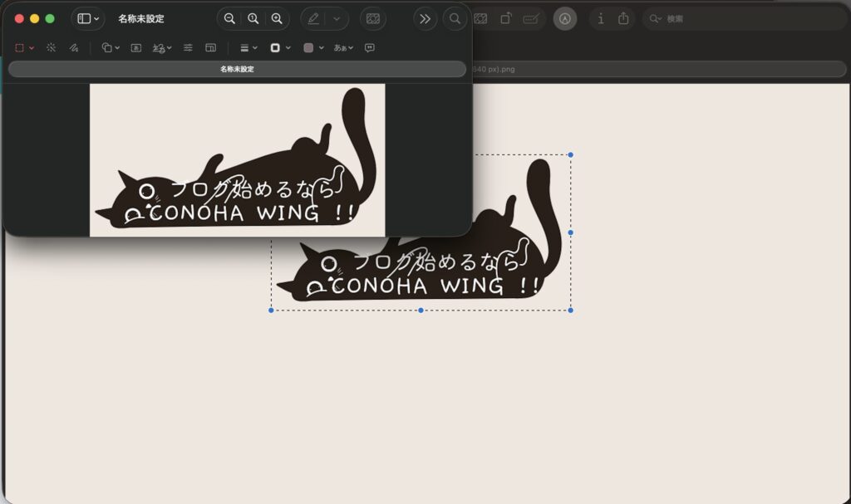Toggle the sidebar view button

pyautogui.click(x=84, y=18)
